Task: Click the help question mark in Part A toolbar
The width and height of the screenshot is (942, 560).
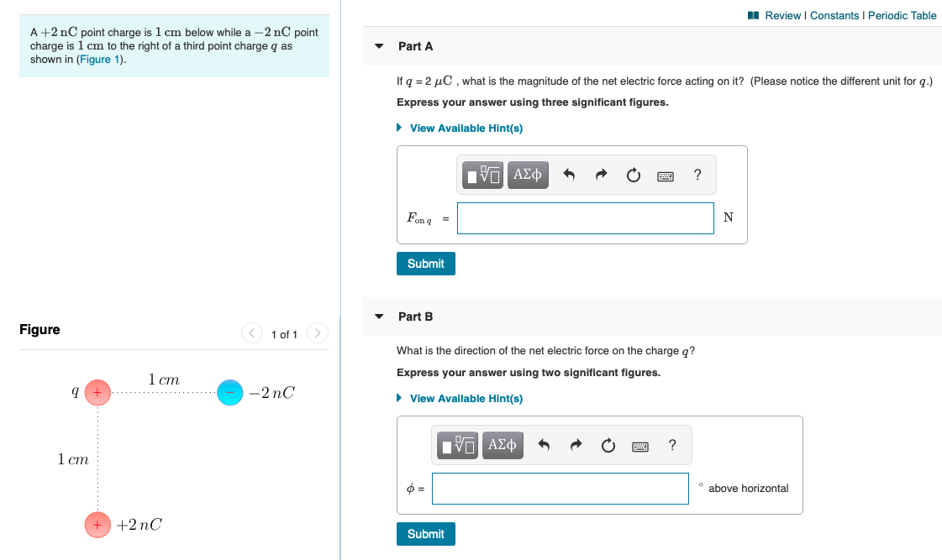Action: (697, 175)
